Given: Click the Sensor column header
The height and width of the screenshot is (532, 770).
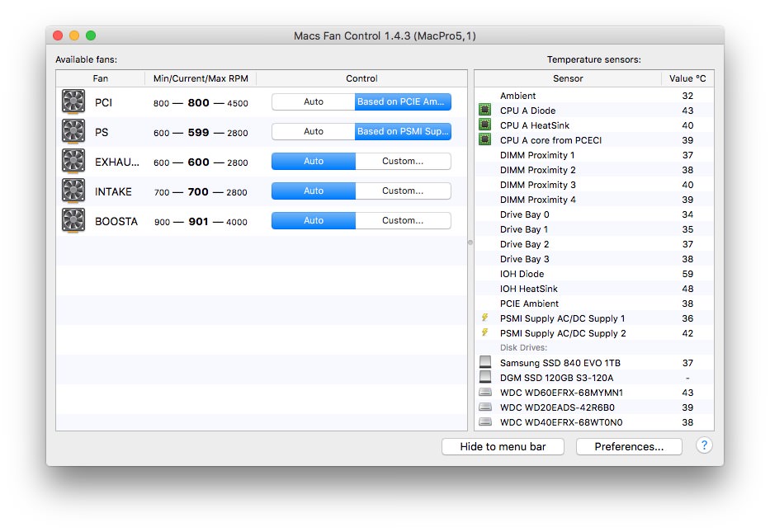Looking at the screenshot, I should [568, 78].
